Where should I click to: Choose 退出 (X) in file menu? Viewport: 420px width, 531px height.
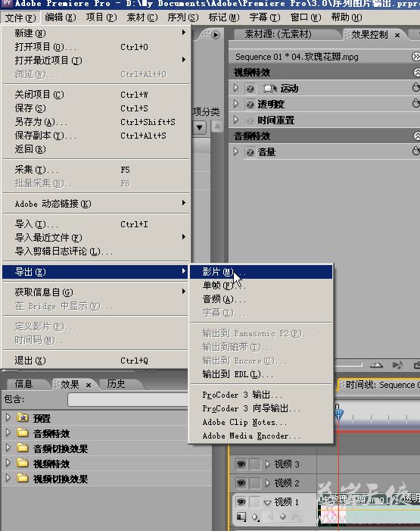coord(95,361)
